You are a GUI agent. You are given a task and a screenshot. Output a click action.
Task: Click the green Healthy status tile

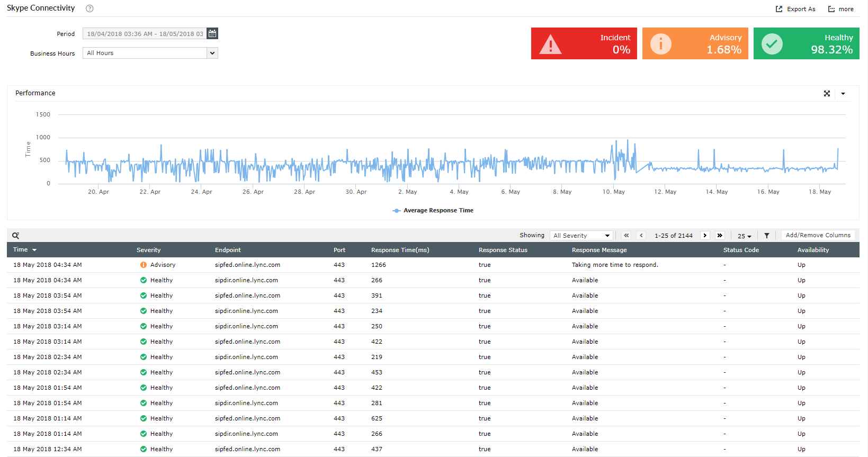[x=806, y=43]
